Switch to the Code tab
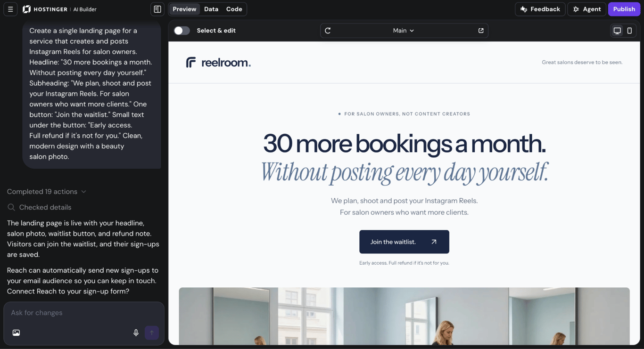This screenshot has width=644, height=349. pos(234,9)
